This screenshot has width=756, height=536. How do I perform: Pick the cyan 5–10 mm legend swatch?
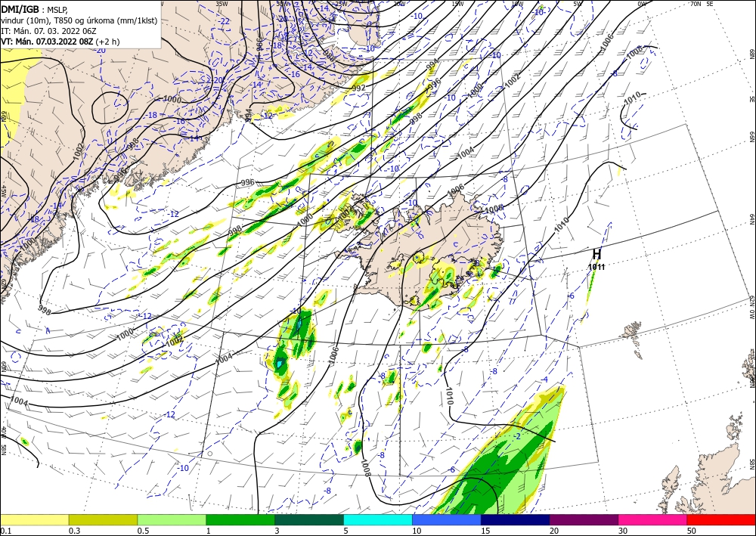pos(378,519)
